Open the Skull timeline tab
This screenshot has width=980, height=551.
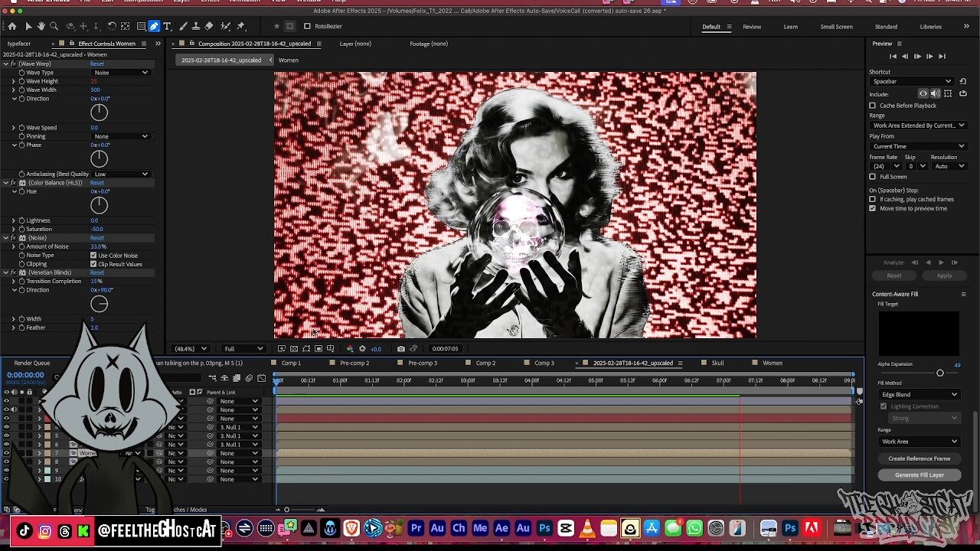717,363
